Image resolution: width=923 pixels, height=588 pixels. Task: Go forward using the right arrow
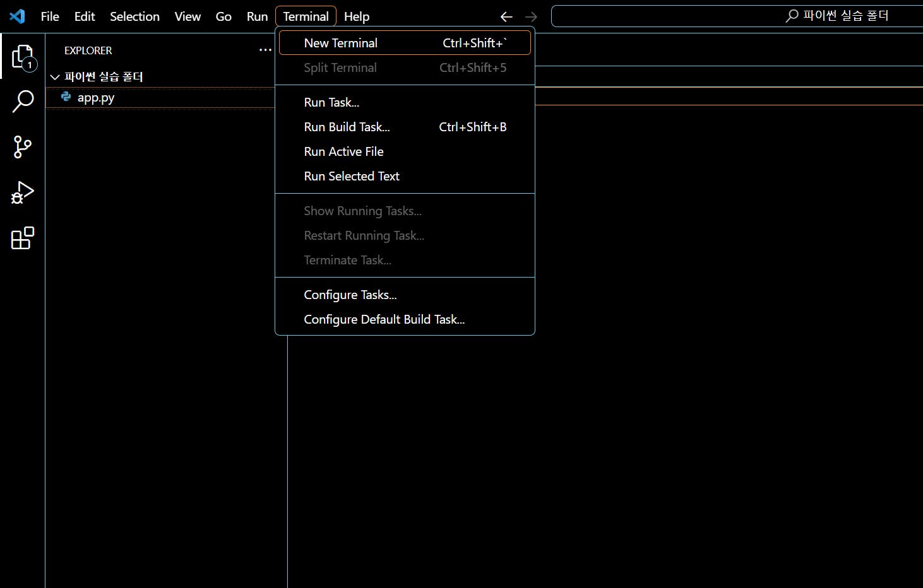pyautogui.click(x=531, y=17)
